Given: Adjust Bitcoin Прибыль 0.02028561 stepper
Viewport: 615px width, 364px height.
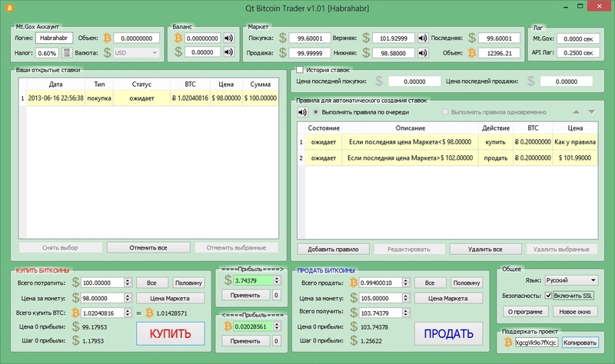Looking at the screenshot, I should [277, 326].
